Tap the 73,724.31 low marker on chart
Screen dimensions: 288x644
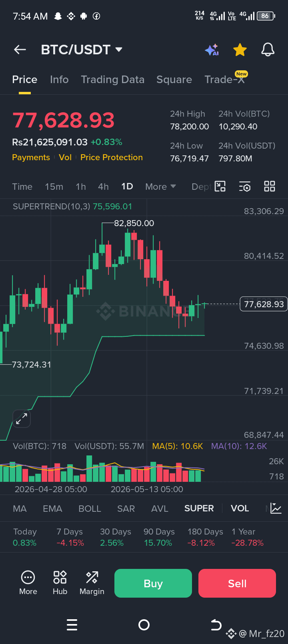click(x=32, y=364)
